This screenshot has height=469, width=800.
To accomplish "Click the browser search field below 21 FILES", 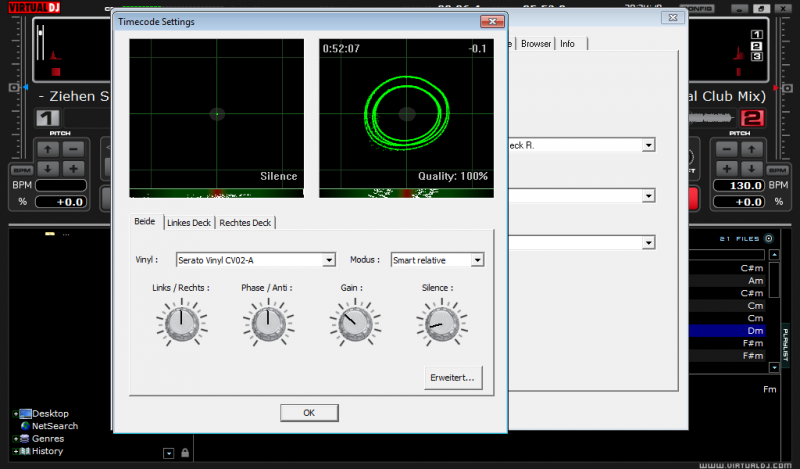I will (x=727, y=254).
